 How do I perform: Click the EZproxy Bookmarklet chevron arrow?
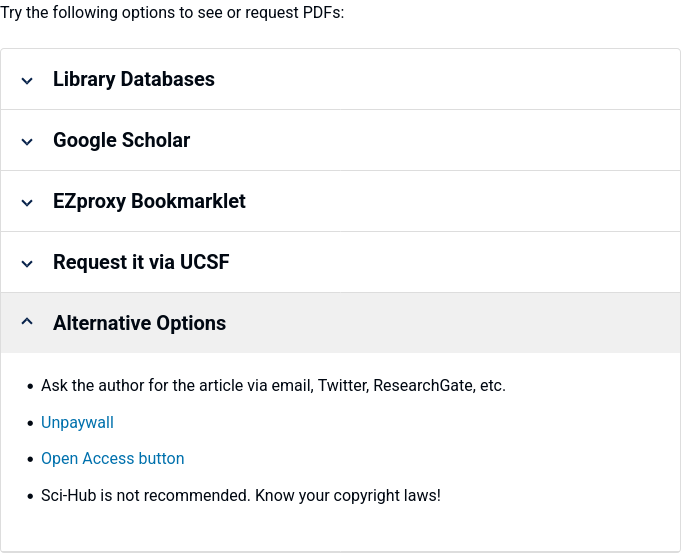27,202
